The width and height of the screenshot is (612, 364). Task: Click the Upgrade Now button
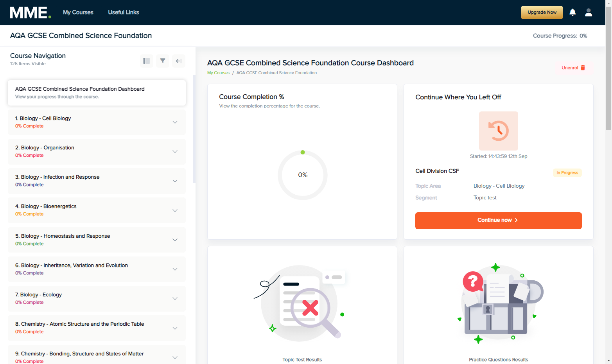542,13
